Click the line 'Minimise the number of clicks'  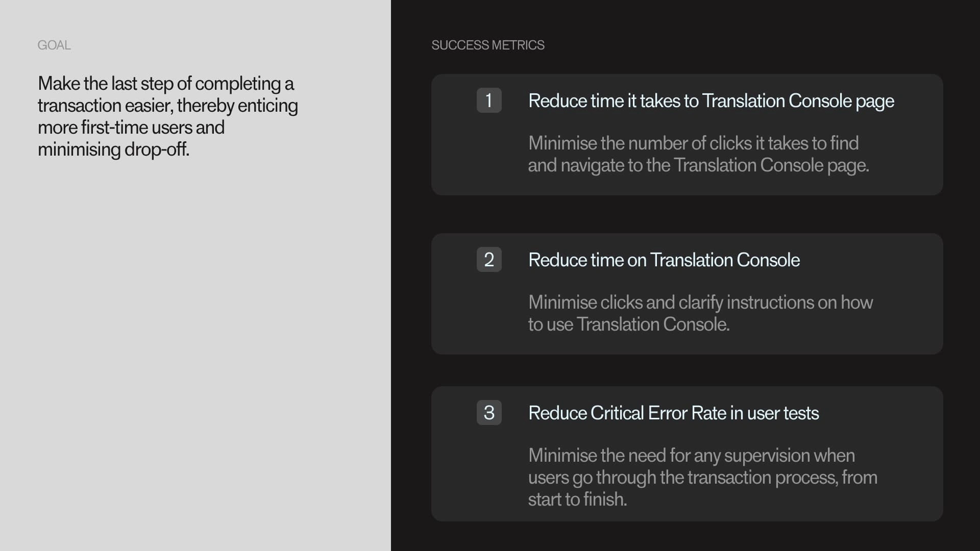[x=693, y=143]
